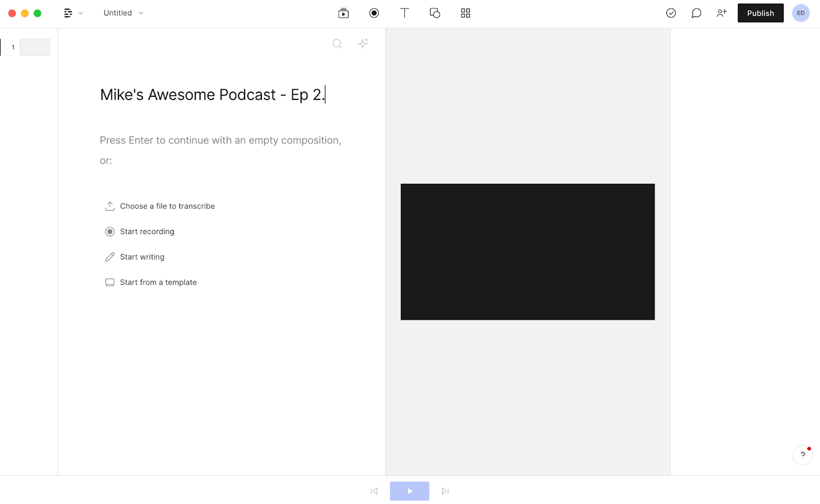Open the review checkmark tool
This screenshot has width=820, height=504.
671,13
